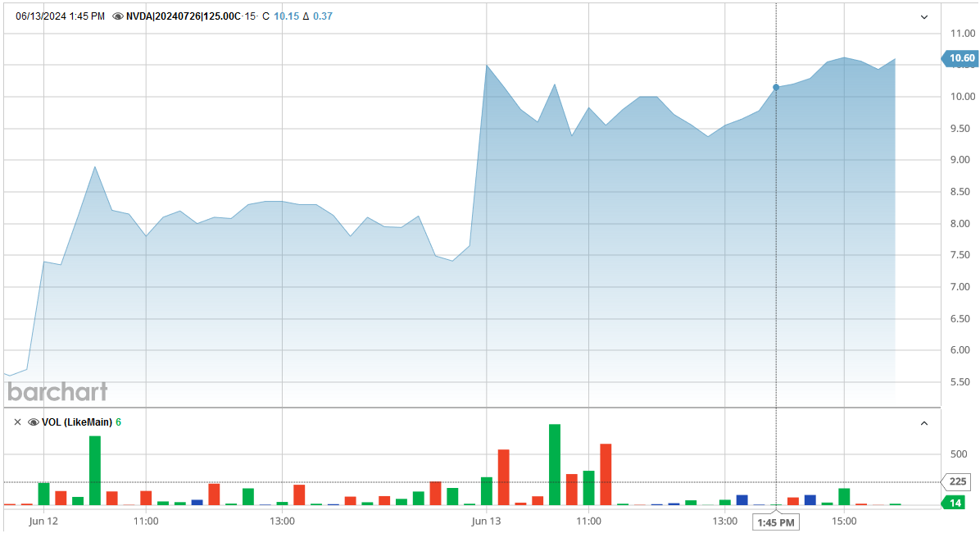The width and height of the screenshot is (980, 547).
Task: Click the Jun 13 date axis label
Action: tap(486, 522)
